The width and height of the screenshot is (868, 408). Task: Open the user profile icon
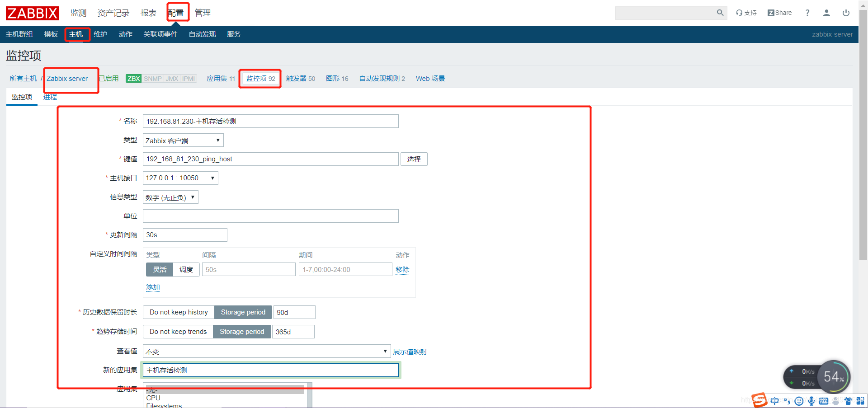tap(826, 13)
